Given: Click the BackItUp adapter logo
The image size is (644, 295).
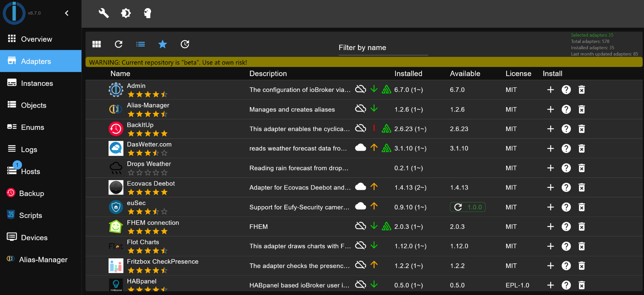Looking at the screenshot, I should [x=116, y=129].
